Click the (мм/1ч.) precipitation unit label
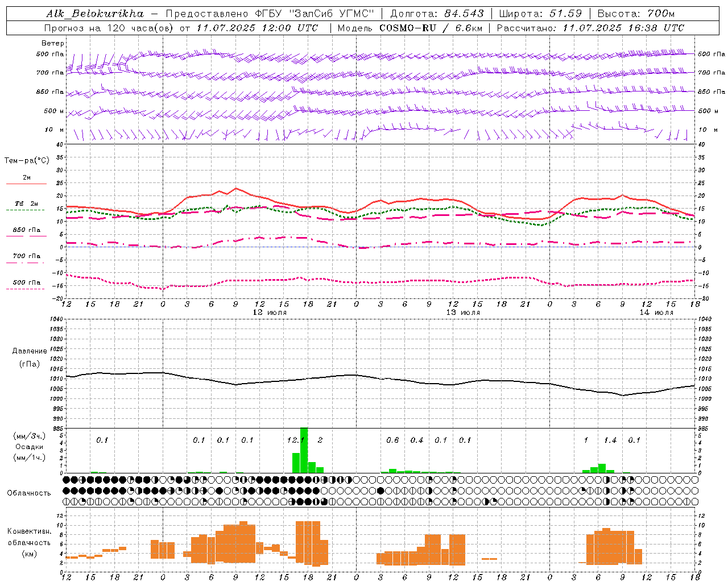The height and width of the screenshot is (582, 728). coord(30,458)
